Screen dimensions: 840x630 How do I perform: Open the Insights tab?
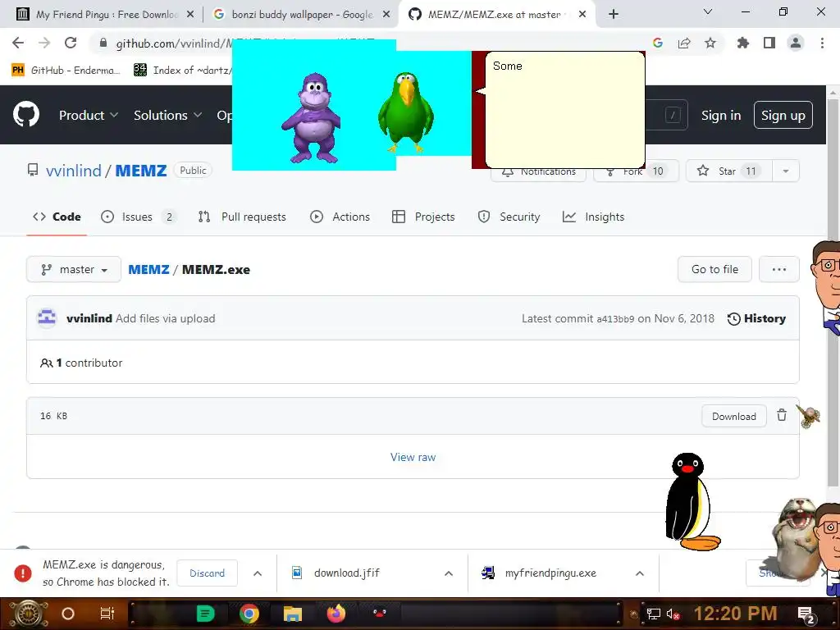tap(594, 217)
